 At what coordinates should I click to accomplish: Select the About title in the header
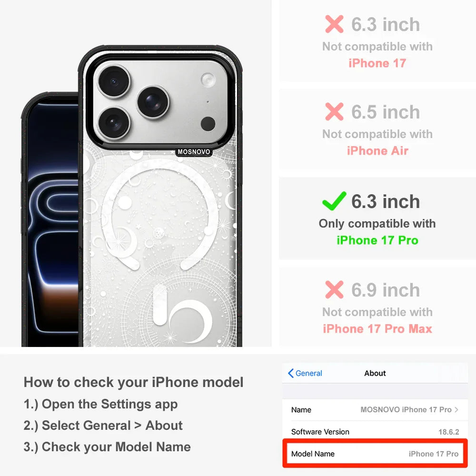click(x=375, y=373)
